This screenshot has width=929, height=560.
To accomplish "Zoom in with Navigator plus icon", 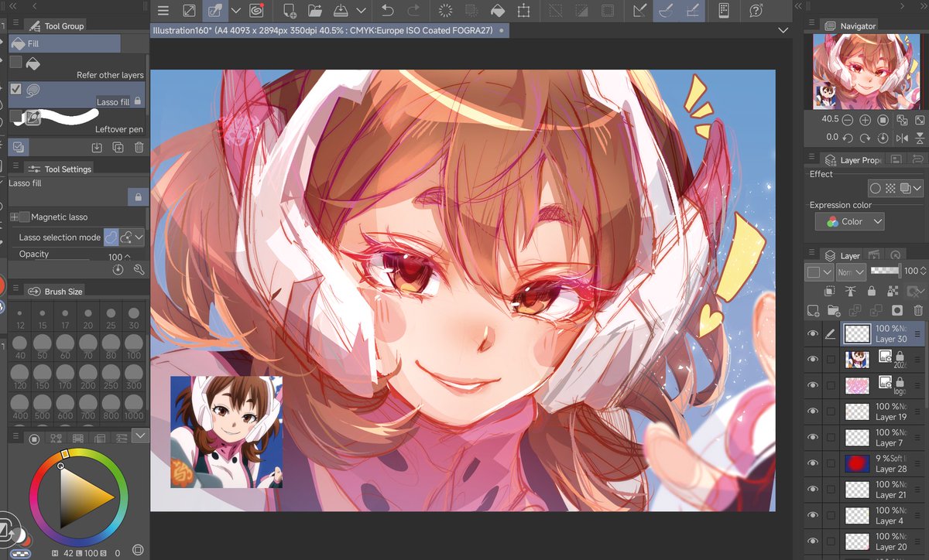I will (865, 120).
